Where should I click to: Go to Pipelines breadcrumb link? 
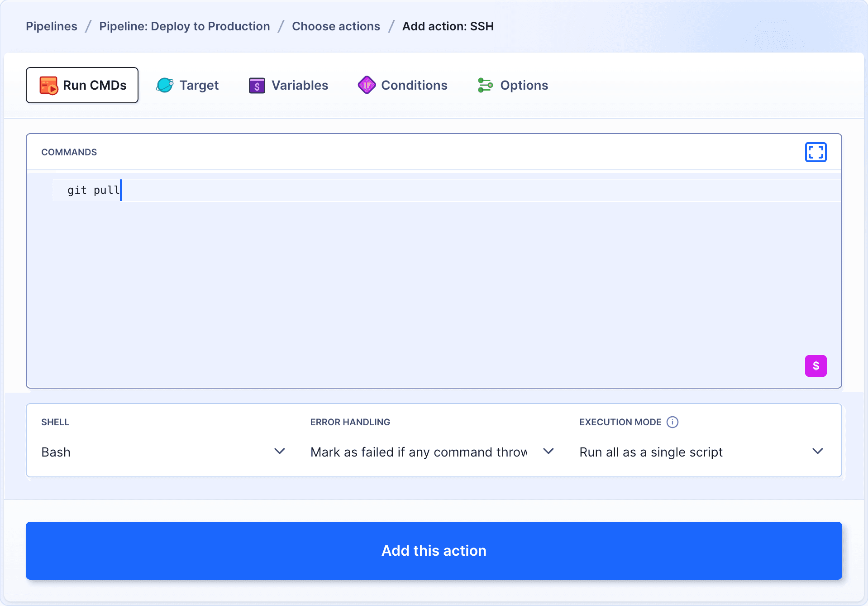52,26
